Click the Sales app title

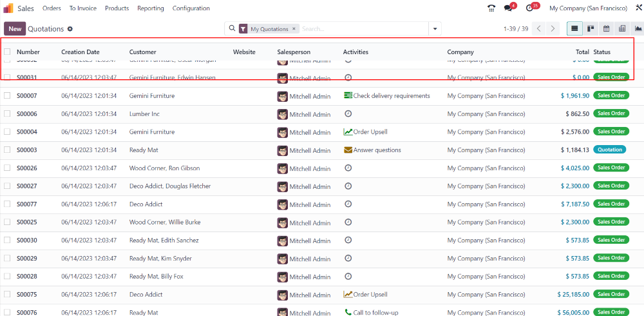[x=26, y=8]
